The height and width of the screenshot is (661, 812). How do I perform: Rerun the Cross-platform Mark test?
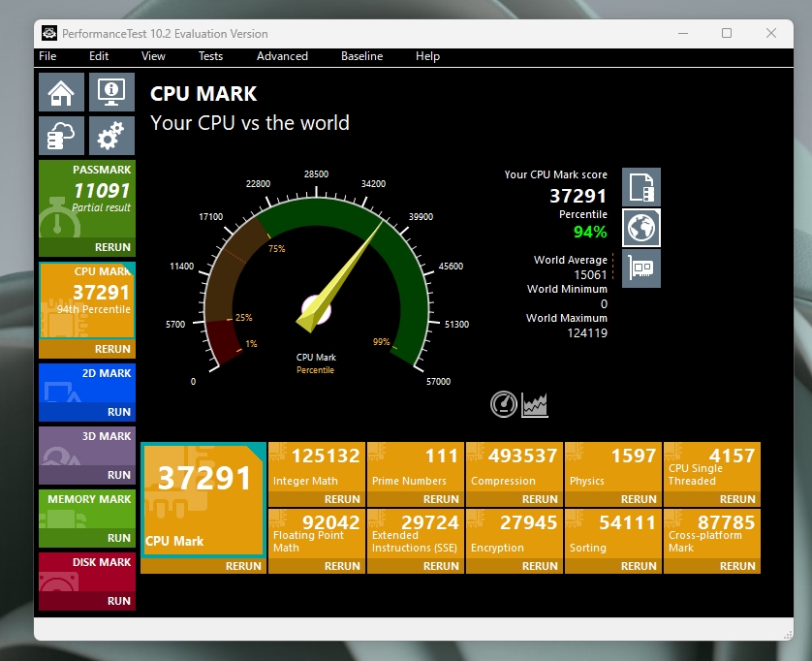(x=712, y=566)
